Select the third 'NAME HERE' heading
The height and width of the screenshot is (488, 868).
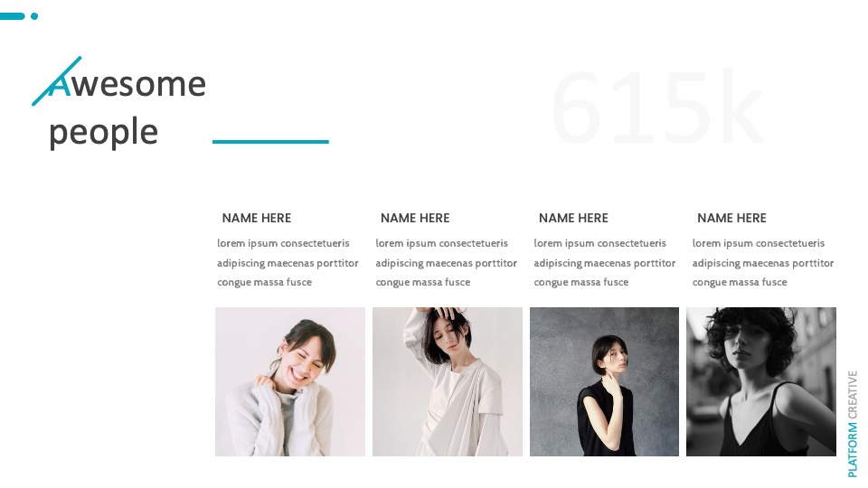[573, 218]
